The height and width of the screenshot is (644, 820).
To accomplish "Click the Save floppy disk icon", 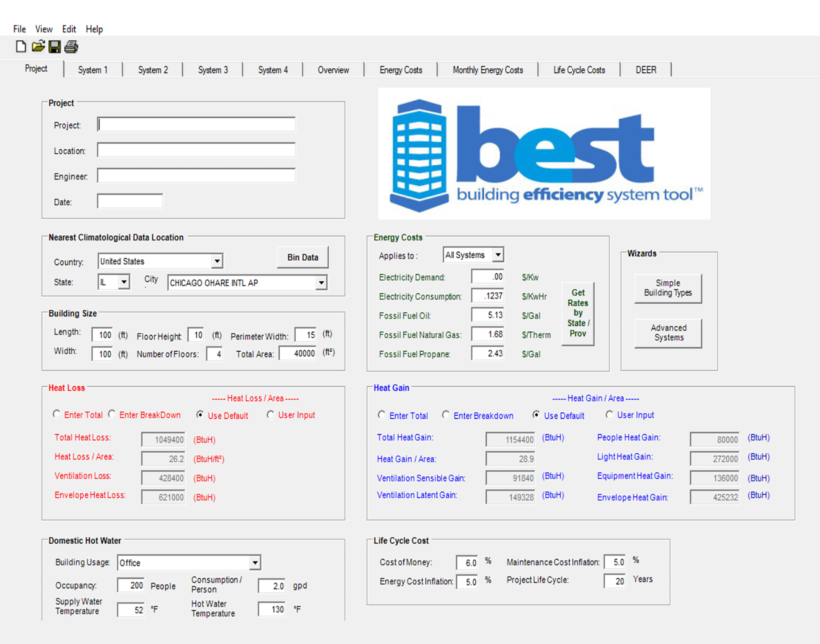I will pos(55,47).
